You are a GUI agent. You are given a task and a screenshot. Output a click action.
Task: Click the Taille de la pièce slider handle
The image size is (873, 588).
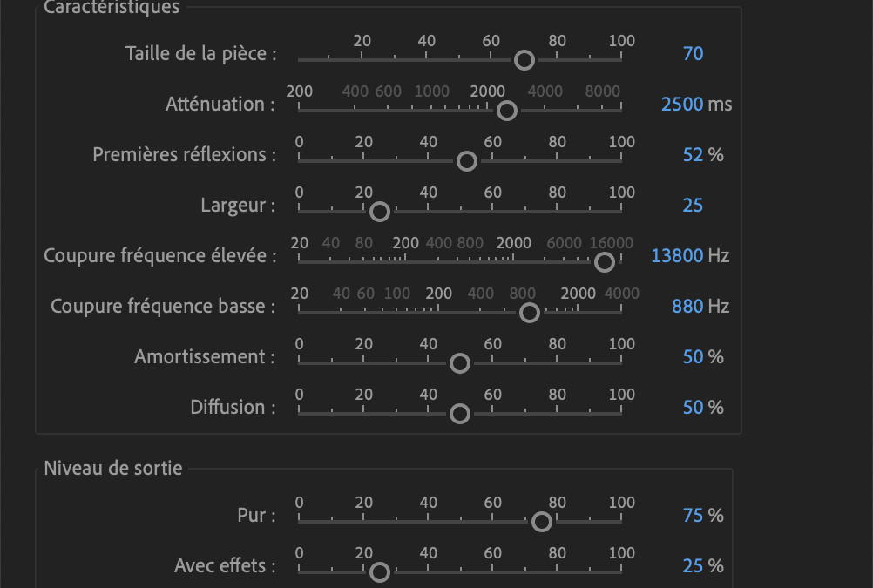[524, 60]
